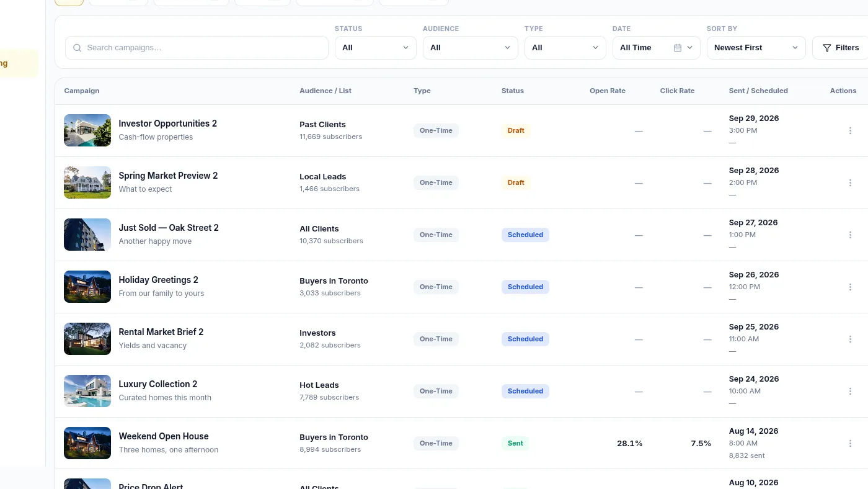Click the Aug 14, 2026 date
Screen dimensions: 868x489
(753, 431)
